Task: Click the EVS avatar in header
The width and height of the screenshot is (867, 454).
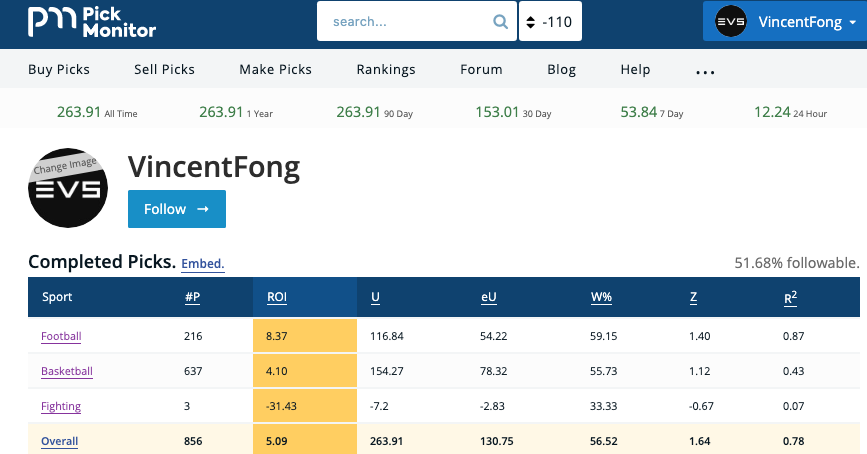Action: (x=730, y=22)
